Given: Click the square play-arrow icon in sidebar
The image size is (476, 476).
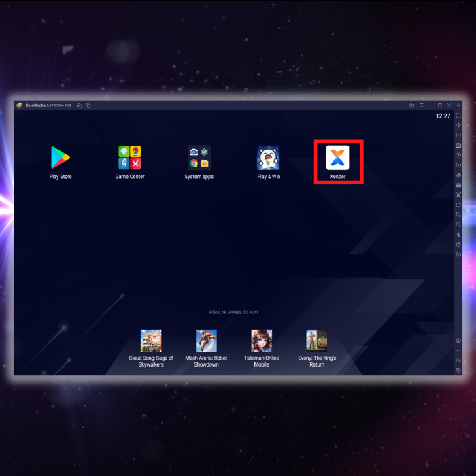Looking at the screenshot, I should (x=459, y=135).
